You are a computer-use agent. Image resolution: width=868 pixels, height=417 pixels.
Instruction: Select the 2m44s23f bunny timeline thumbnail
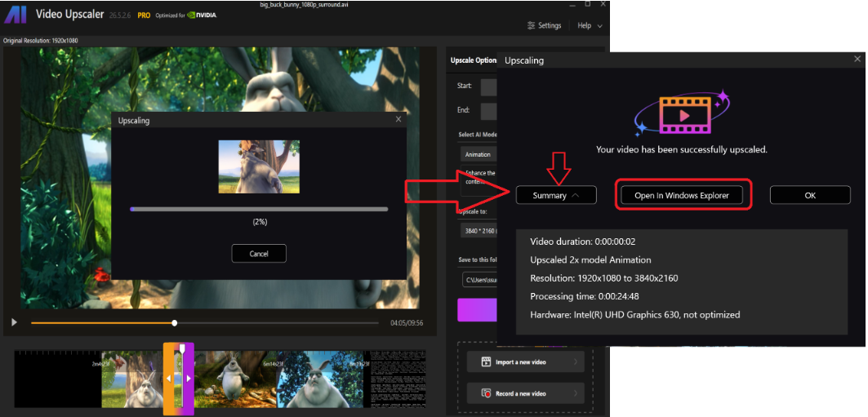click(132, 379)
